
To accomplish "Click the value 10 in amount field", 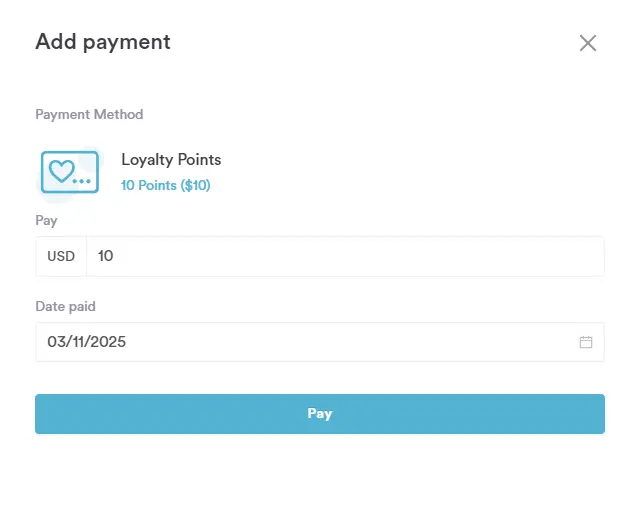I will pyautogui.click(x=106, y=256).
